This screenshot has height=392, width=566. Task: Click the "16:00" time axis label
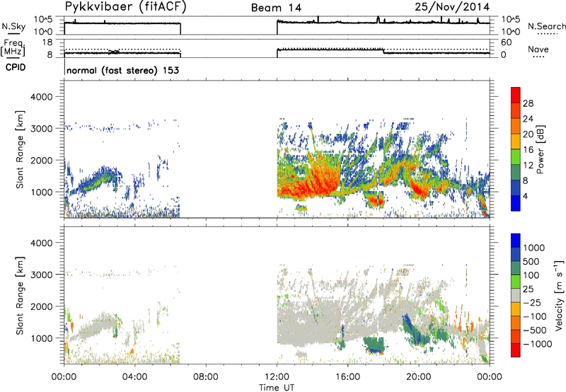(347, 377)
